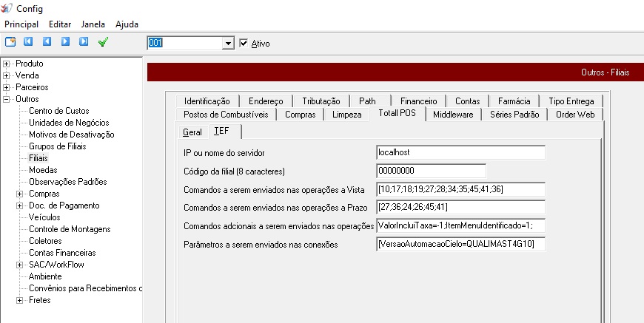
Task: Select Moedas in the tree
Action: click(43, 170)
